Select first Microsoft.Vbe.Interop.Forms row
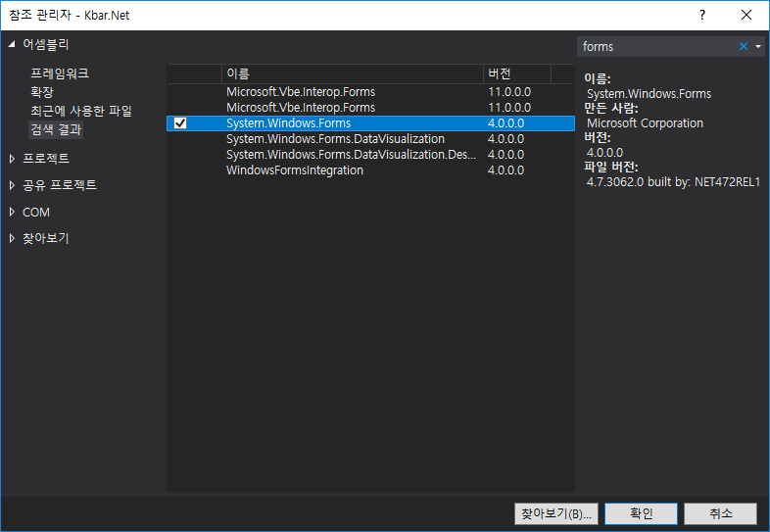Viewport: 770px width, 532px height. [370, 92]
